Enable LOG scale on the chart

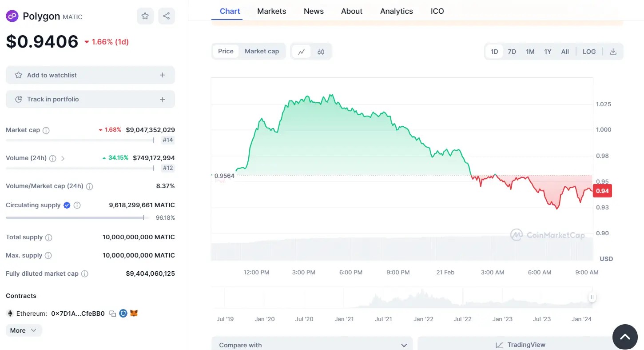(589, 51)
